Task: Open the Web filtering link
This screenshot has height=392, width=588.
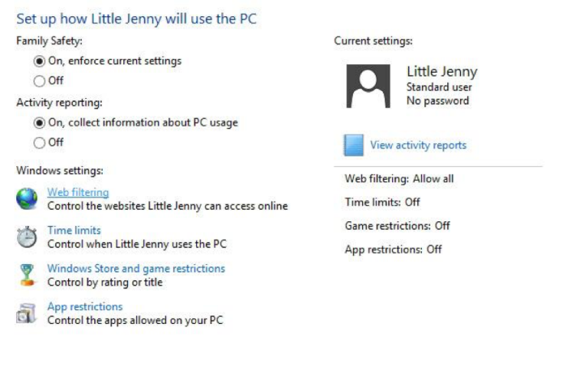Action: pyautogui.click(x=78, y=192)
